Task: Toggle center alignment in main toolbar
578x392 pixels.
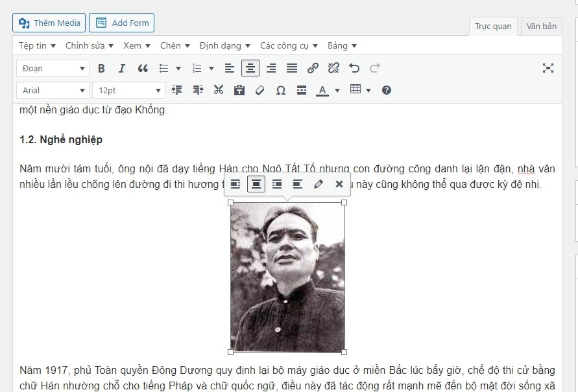Action: 250,68
